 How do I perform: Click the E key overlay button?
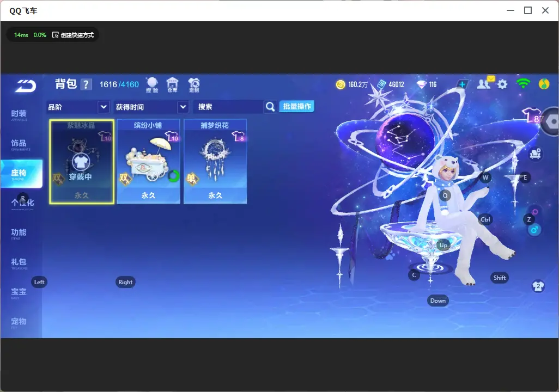tap(525, 177)
